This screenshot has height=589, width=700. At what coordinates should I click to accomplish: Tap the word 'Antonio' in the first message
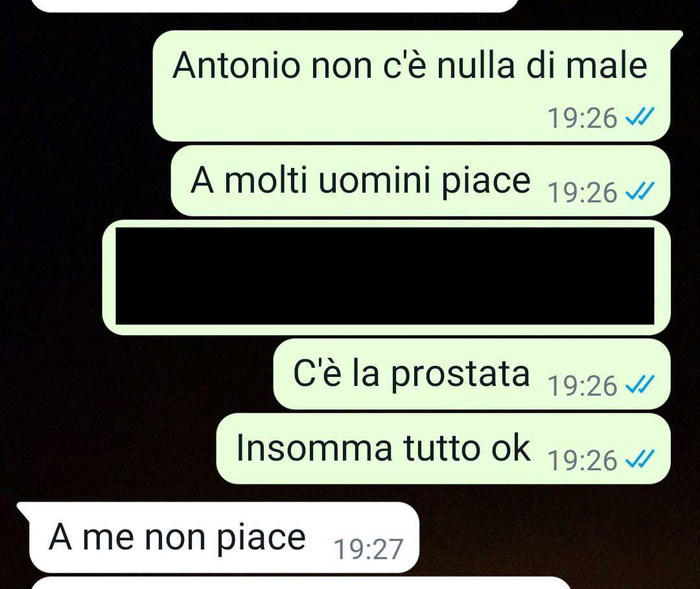click(237, 66)
